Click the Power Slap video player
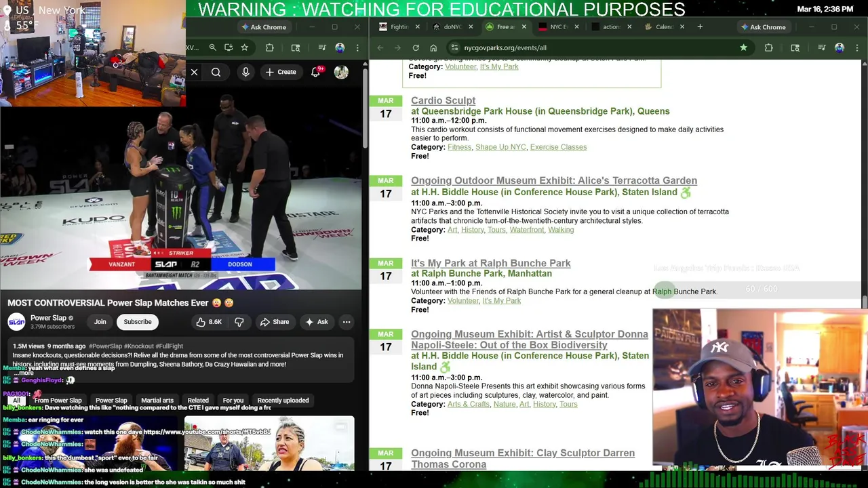 [181, 188]
